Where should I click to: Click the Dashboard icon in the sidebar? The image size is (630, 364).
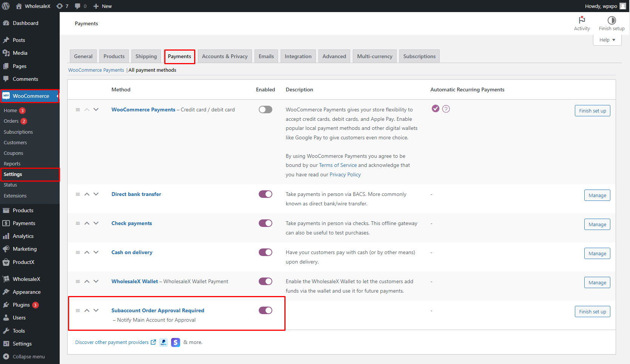coord(6,23)
